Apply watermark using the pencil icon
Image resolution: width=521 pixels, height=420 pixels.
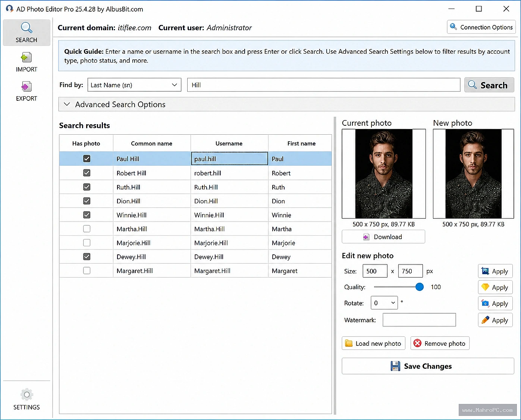485,320
